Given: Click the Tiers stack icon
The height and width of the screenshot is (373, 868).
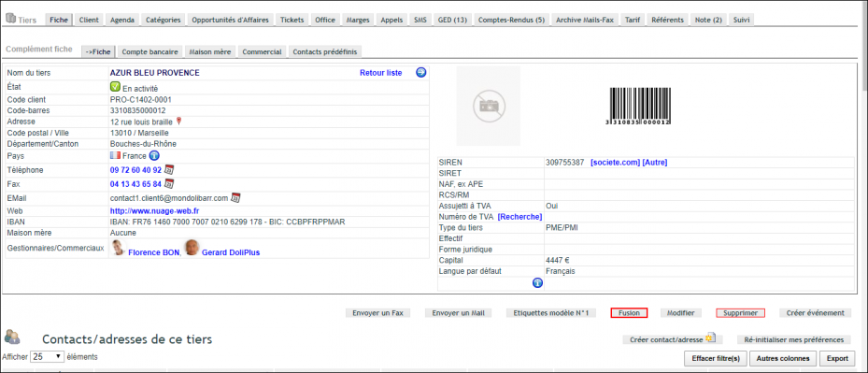Looking at the screenshot, I should (10, 19).
